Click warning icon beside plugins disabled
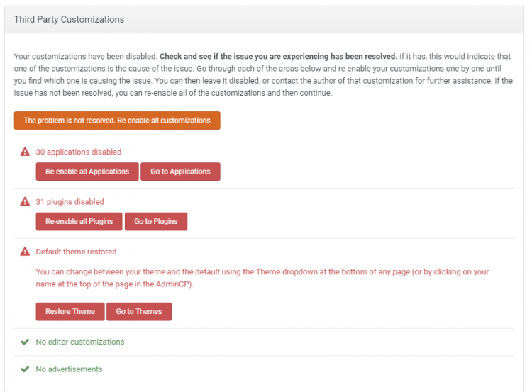The width and height of the screenshot is (532, 392). pyautogui.click(x=25, y=202)
